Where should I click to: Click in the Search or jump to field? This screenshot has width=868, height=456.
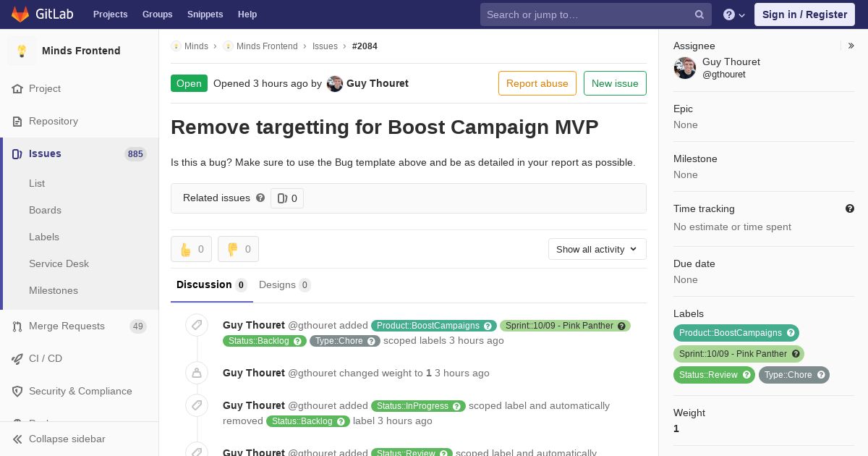(x=596, y=14)
